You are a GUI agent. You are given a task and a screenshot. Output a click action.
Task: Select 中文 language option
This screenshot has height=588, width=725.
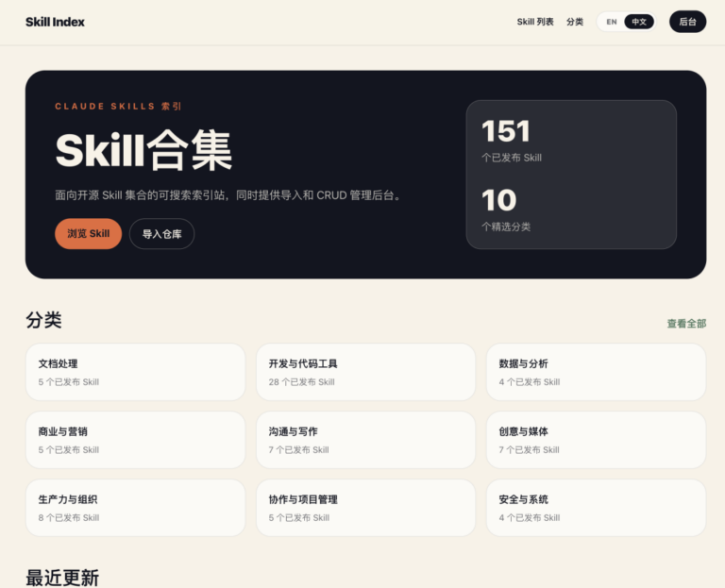(x=639, y=22)
